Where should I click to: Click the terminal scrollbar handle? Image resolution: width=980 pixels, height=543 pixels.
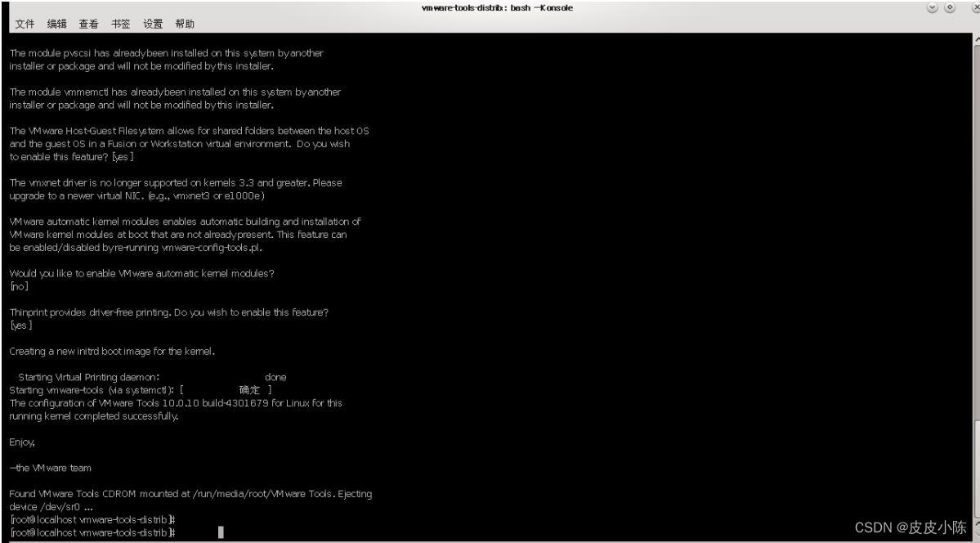point(976,469)
